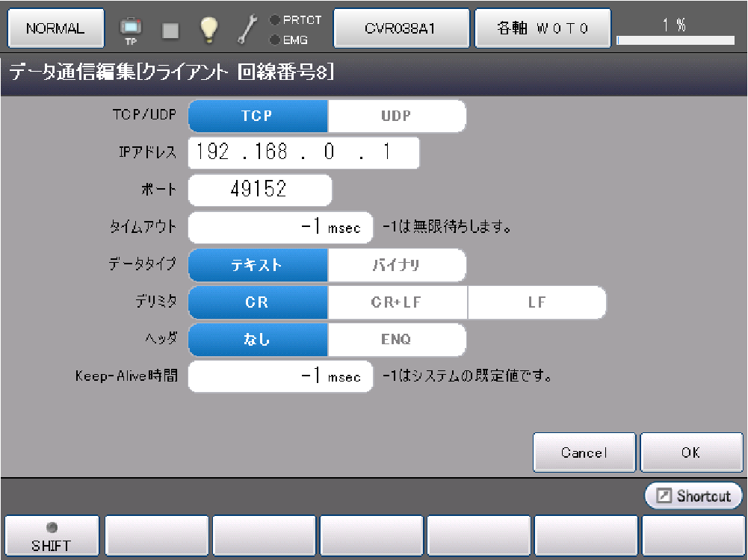Click the IPアドレス input field
The image size is (748, 560).
(x=303, y=153)
